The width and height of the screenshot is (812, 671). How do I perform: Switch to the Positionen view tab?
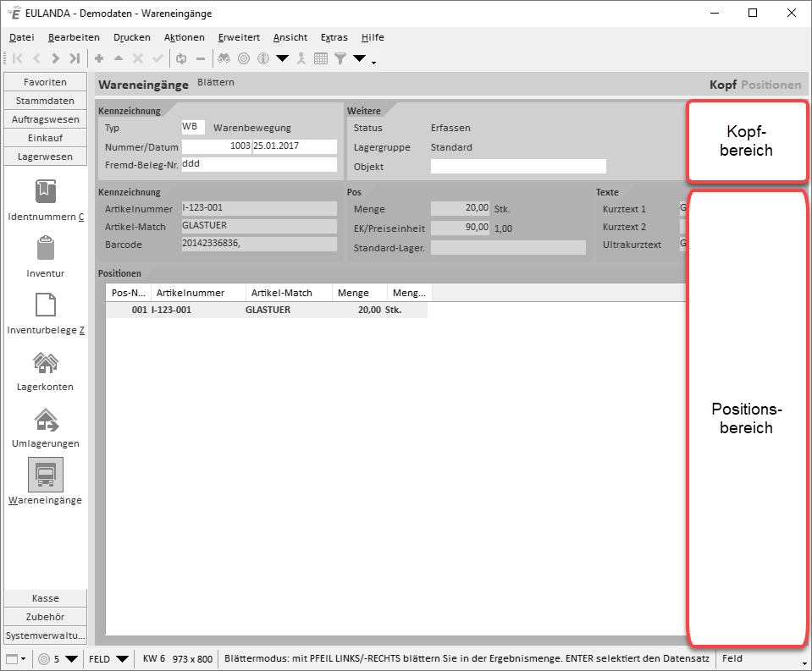click(x=771, y=85)
